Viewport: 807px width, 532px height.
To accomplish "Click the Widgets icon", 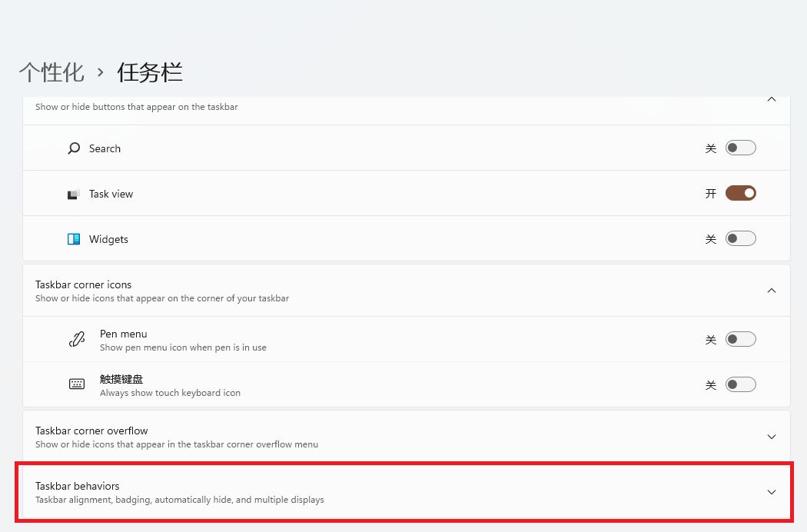I will tap(74, 238).
